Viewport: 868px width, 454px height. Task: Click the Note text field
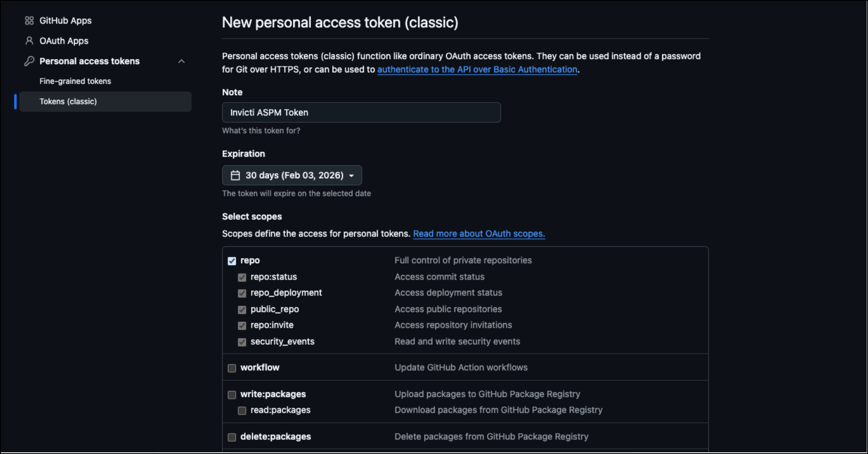[x=361, y=112]
